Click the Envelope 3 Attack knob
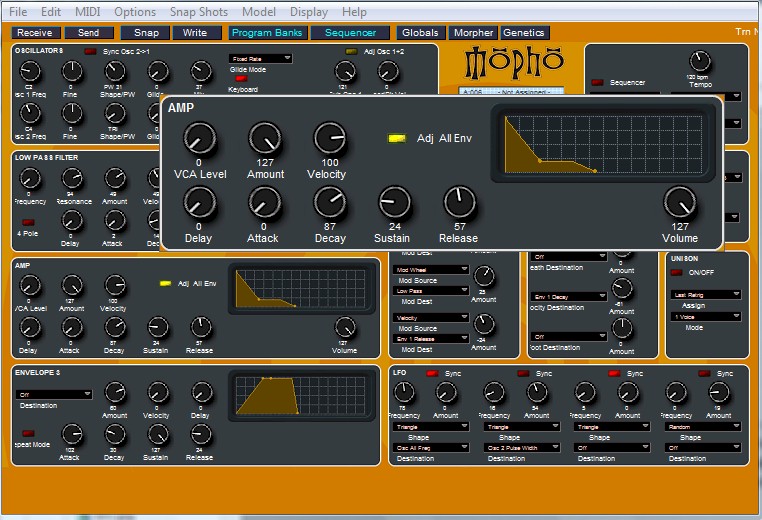Viewport: 762px width, 520px height. click(x=72, y=435)
